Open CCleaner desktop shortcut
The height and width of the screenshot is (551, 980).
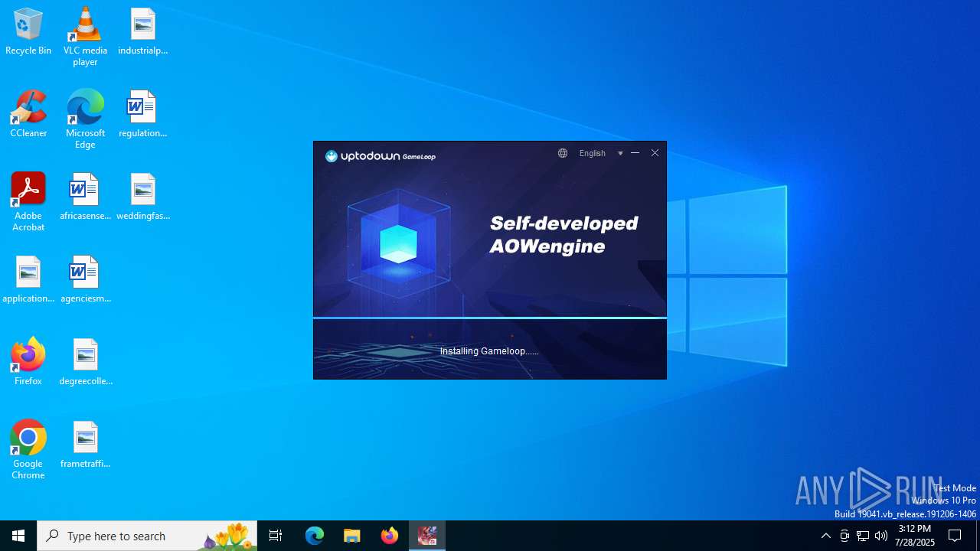(28, 115)
